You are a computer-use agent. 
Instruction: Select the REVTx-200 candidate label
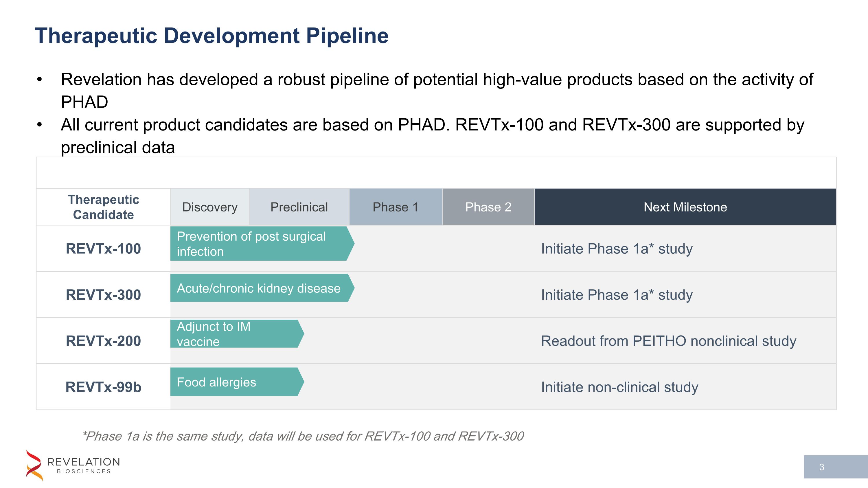coord(103,341)
